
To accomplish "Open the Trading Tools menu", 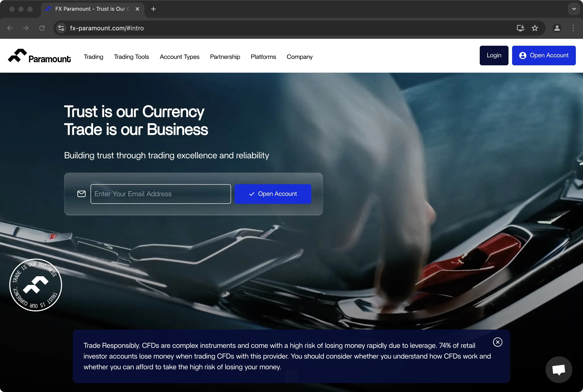I will point(132,57).
